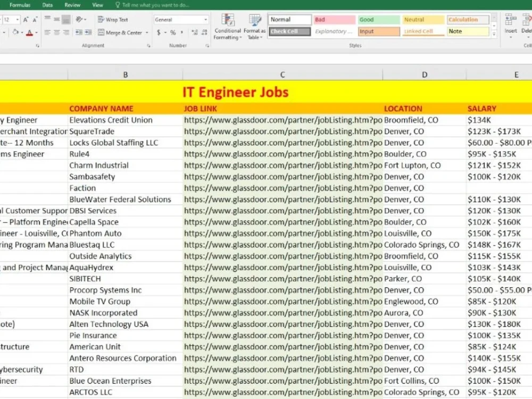The image size is (532, 399).
Task: Click Merge & Center
Action: (120, 32)
